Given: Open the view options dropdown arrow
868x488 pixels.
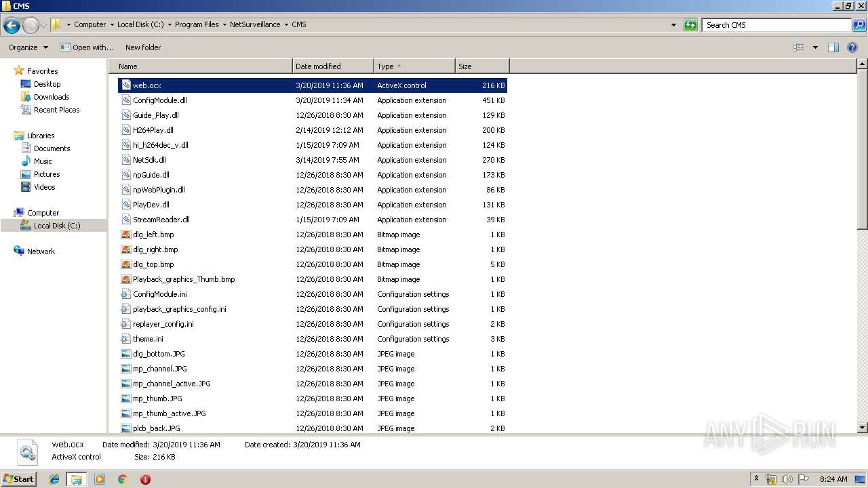Looking at the screenshot, I should pos(815,47).
